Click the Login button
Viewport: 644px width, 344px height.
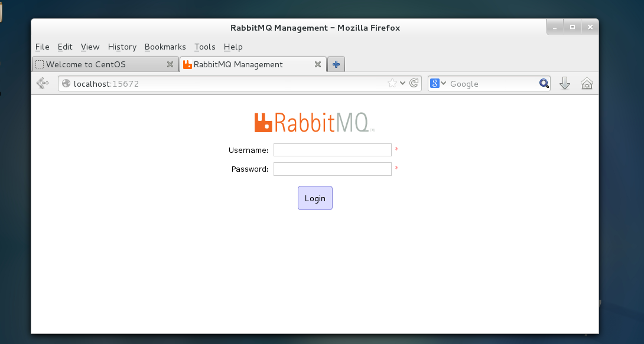pyautogui.click(x=315, y=198)
